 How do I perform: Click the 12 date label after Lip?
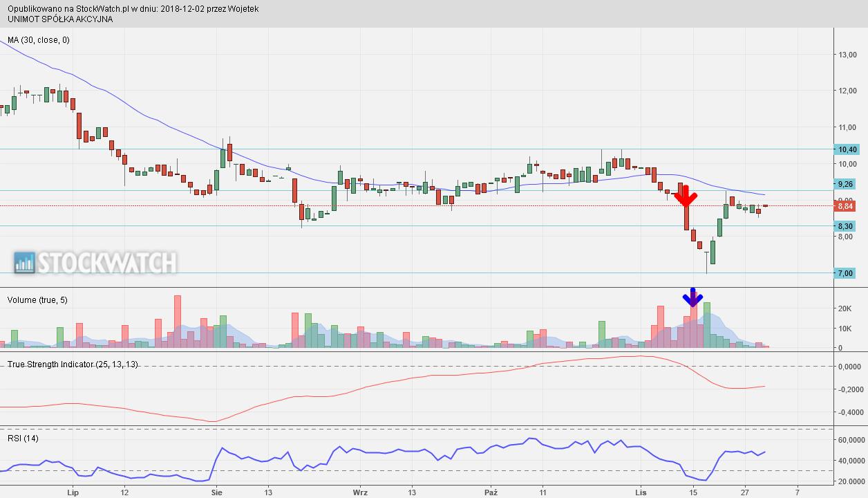tap(124, 493)
